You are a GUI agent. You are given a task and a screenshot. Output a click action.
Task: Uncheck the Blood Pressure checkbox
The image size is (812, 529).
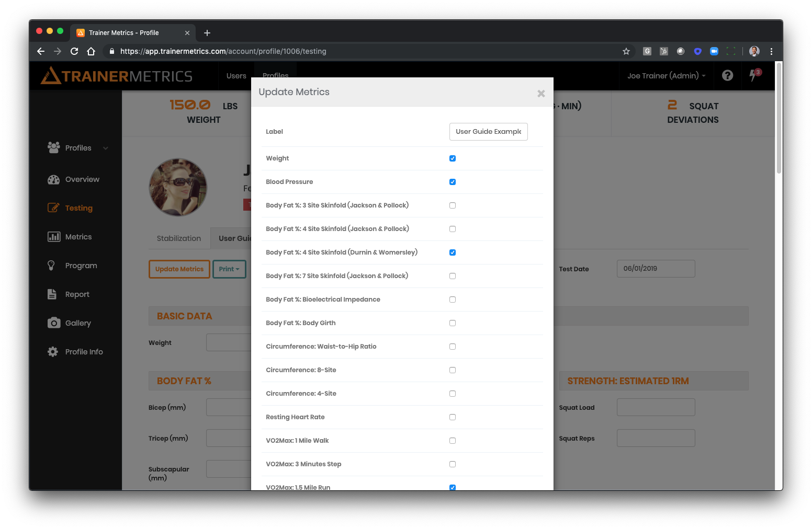[x=453, y=182]
